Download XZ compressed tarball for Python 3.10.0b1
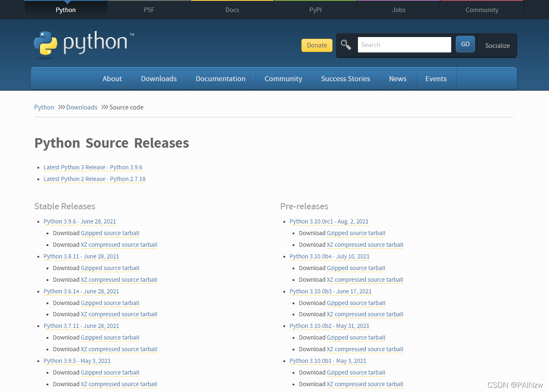This screenshot has width=549, height=392. click(365, 384)
